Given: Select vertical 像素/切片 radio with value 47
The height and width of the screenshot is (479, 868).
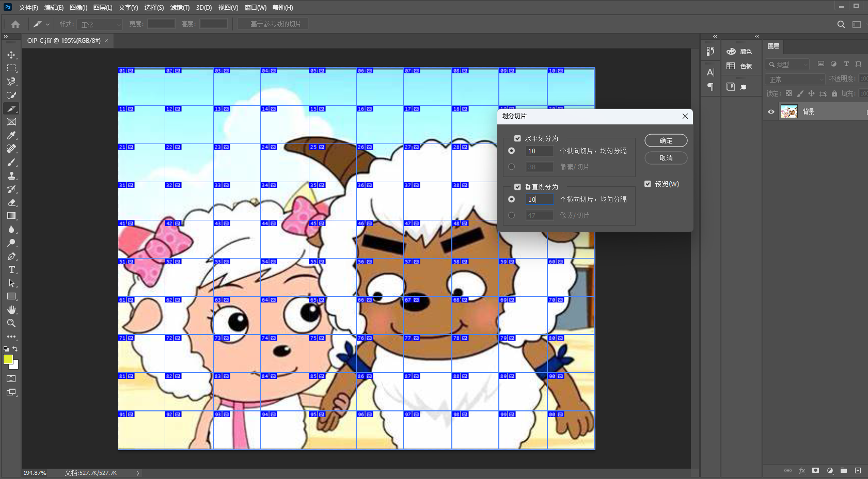Looking at the screenshot, I should pyautogui.click(x=511, y=215).
